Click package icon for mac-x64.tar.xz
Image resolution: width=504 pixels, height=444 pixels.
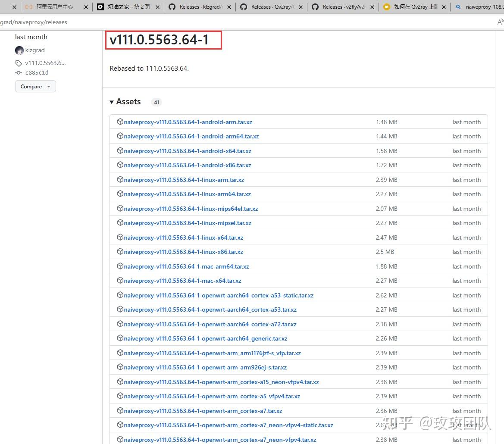tap(120, 281)
